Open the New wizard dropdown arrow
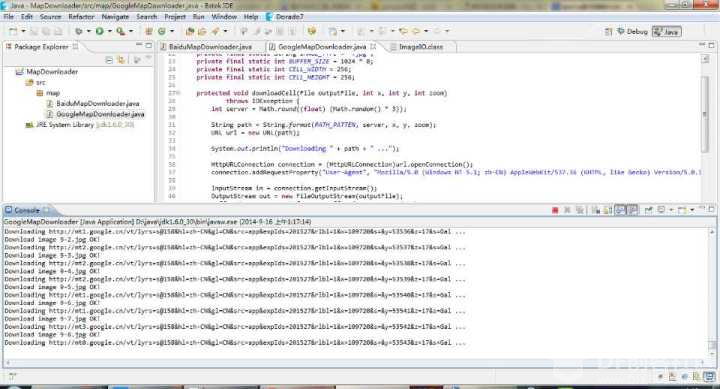The width and height of the screenshot is (720, 389). click(x=23, y=31)
